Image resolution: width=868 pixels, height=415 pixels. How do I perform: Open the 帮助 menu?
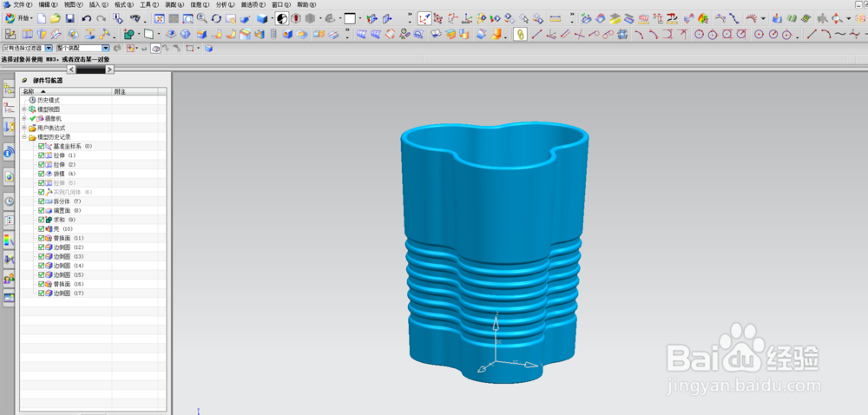[x=306, y=4]
